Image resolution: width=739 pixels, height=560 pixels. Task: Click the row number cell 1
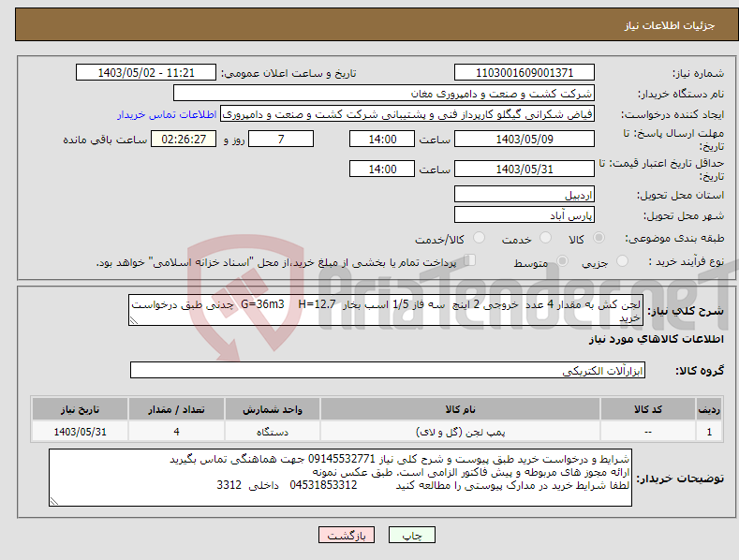coord(709,432)
